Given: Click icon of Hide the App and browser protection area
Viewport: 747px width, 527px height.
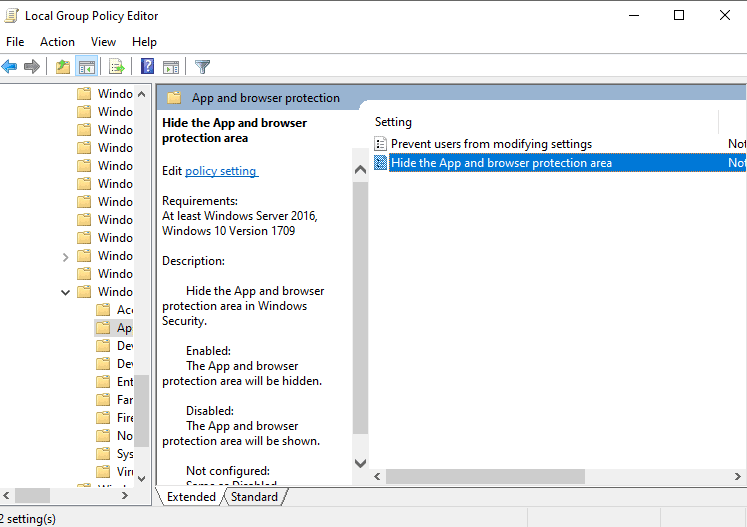Looking at the screenshot, I should coord(380,163).
